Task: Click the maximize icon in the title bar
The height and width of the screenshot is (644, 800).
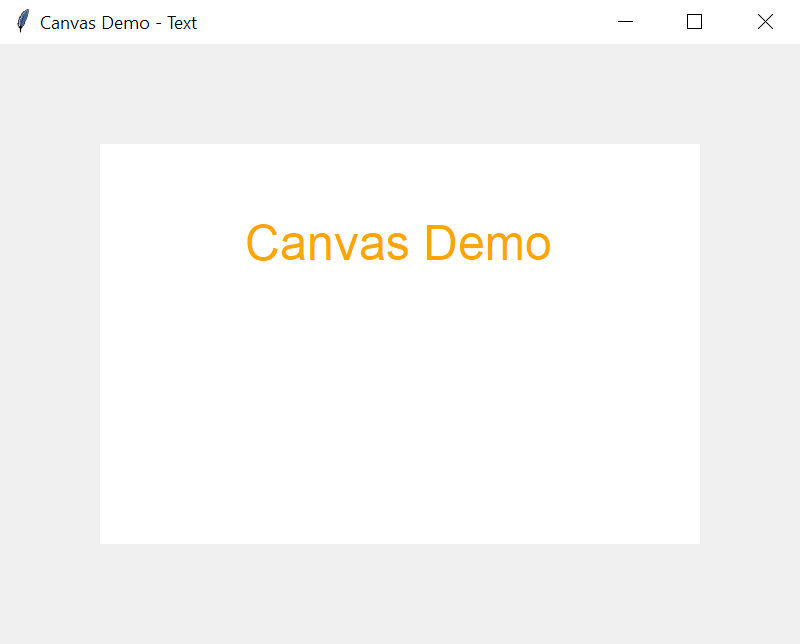Action: (x=694, y=21)
